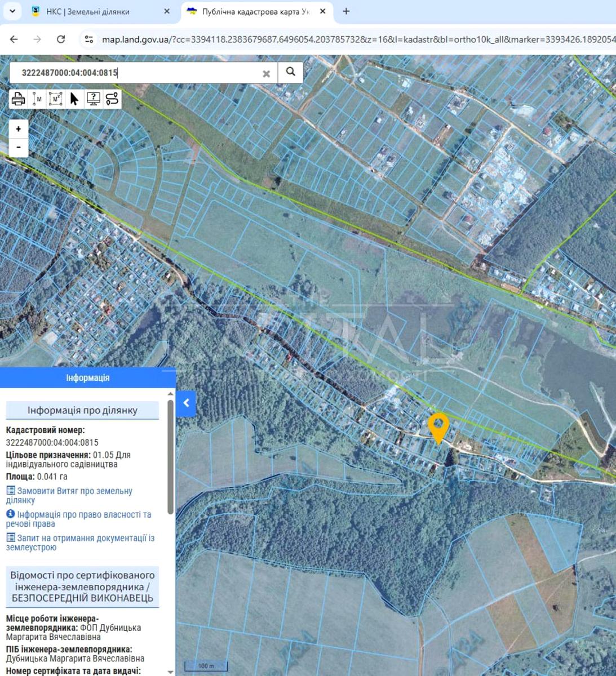Zoom out the map with minus button
The width and height of the screenshot is (616, 676).
pos(19,147)
